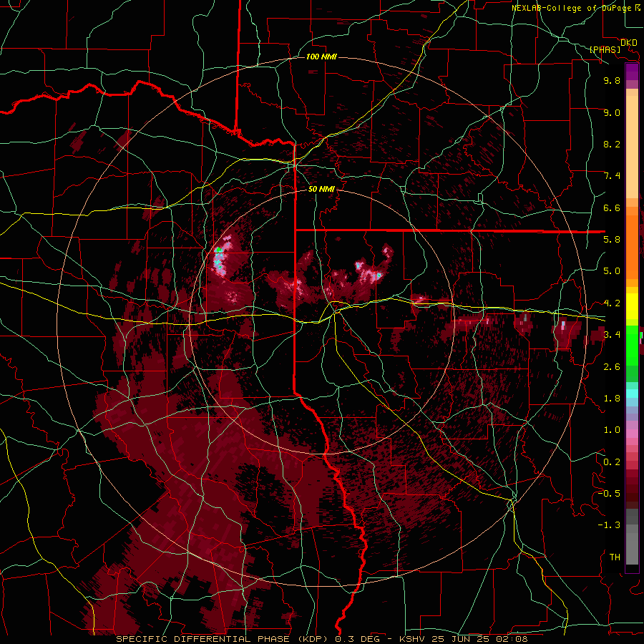This screenshot has height=644, width=644.
Task: Click the 1.8 scale value
Action: click(612, 399)
